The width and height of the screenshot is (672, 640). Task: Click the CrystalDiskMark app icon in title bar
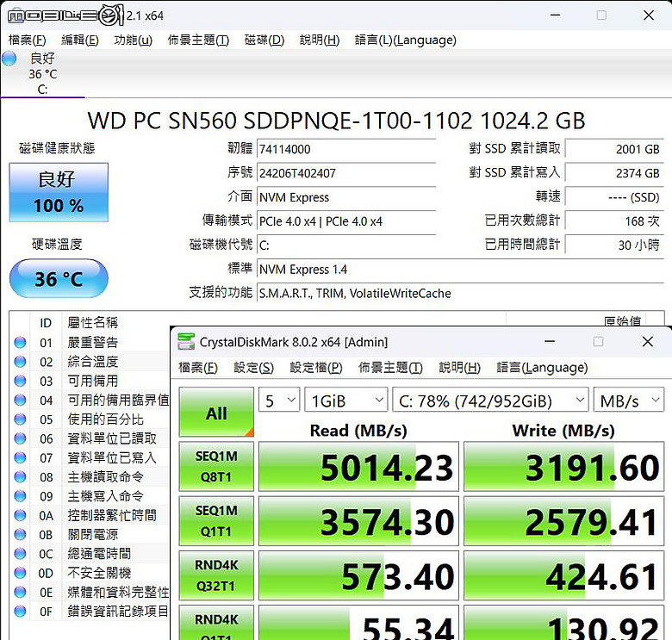point(186,341)
